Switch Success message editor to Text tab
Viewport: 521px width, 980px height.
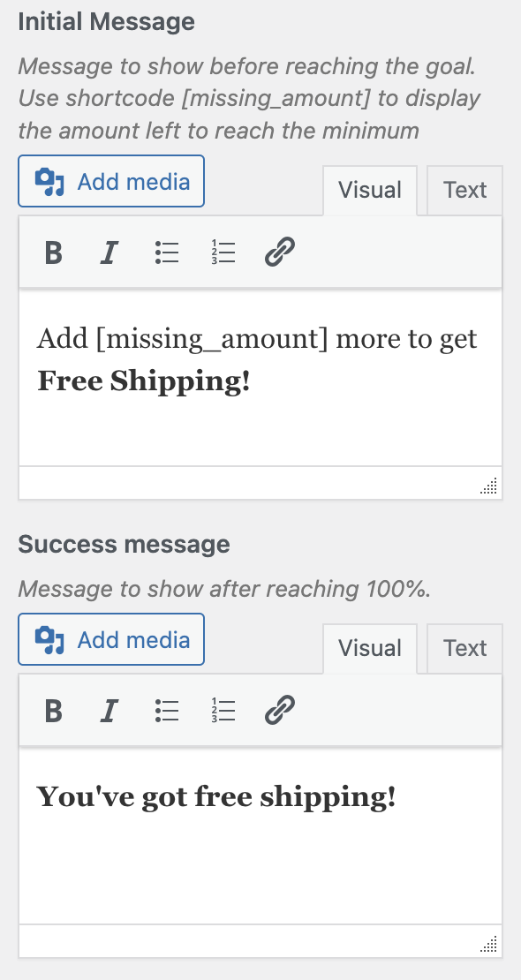(464, 648)
